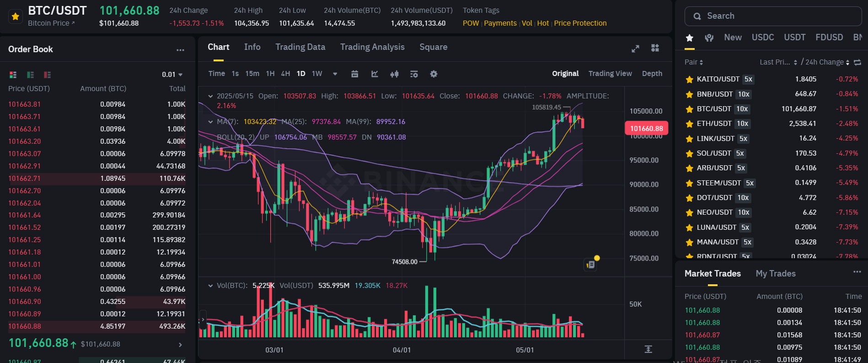Switch to Trading Data tab
This screenshot has height=363, width=868.
click(300, 47)
